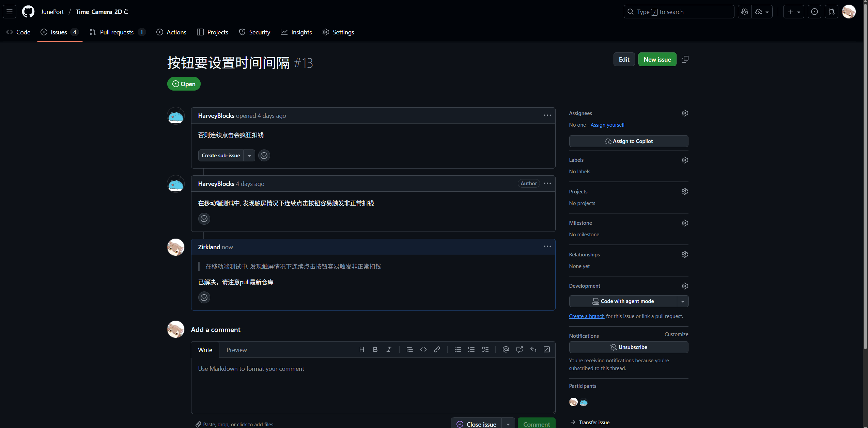Click Code with agent mode button
The height and width of the screenshot is (428, 868).
pyautogui.click(x=623, y=301)
